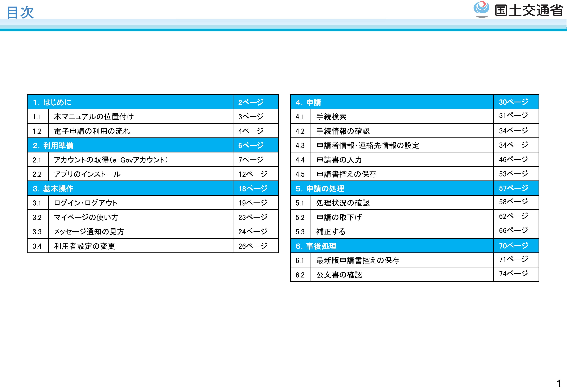Jump to 2.1 アカウントの取得 entry
567x392 pixels.
(x=111, y=160)
